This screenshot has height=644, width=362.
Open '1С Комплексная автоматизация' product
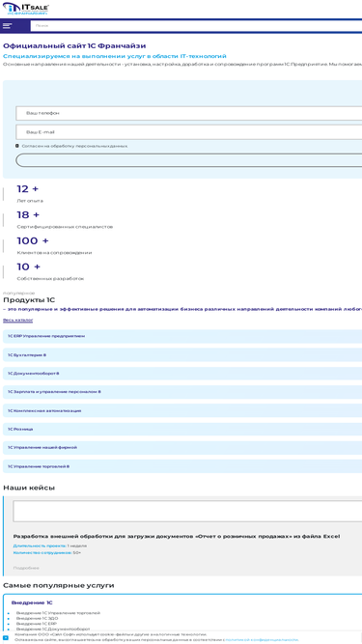(182, 410)
